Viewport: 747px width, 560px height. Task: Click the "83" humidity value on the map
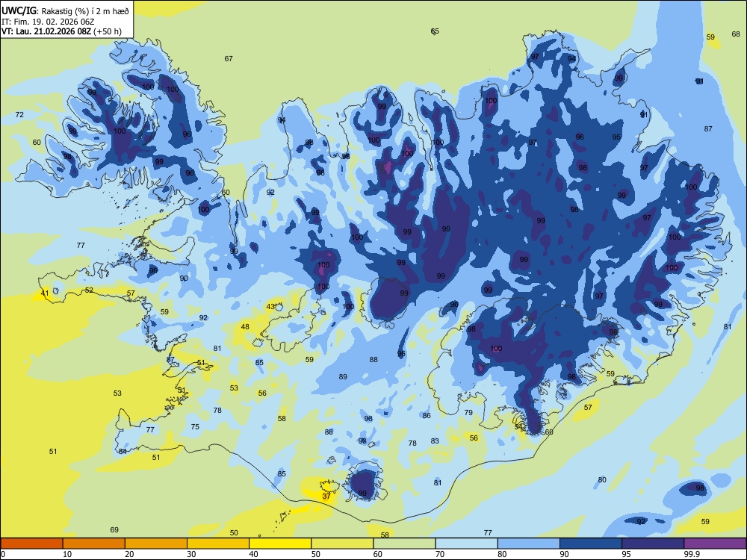point(435,441)
